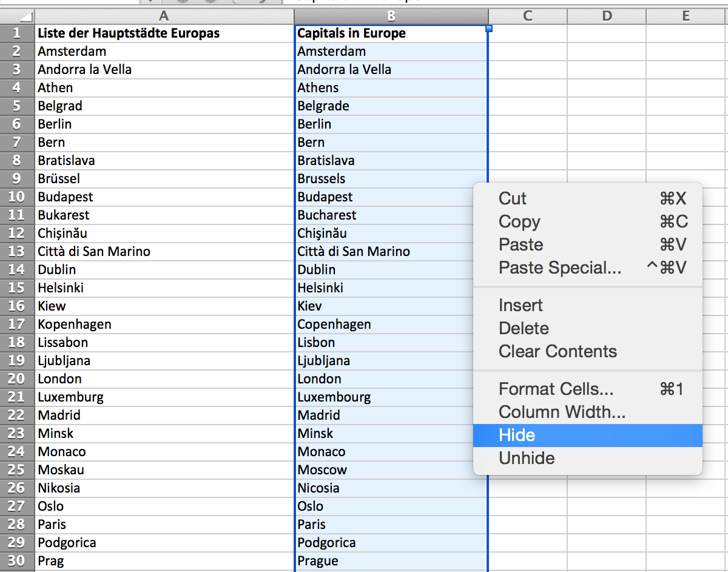This screenshot has width=728, height=572.
Task: Click the selection handle at column B's top-right
Action: [488, 28]
